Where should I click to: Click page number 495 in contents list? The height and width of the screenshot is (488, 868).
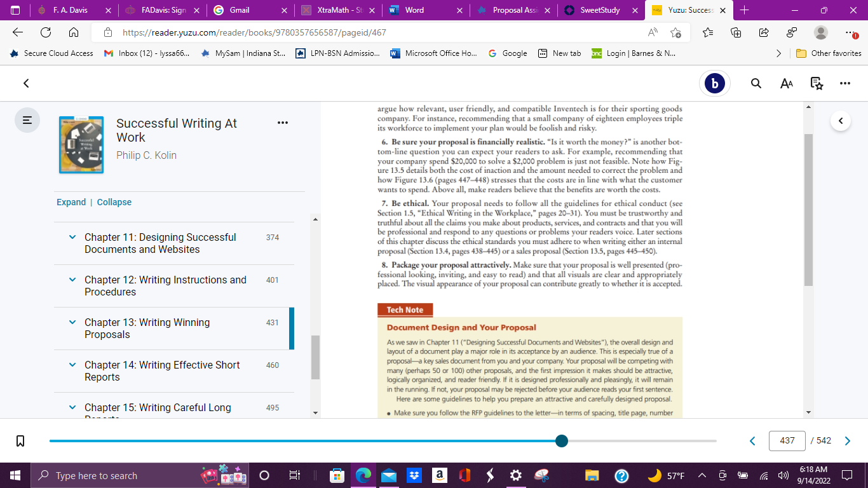(273, 408)
